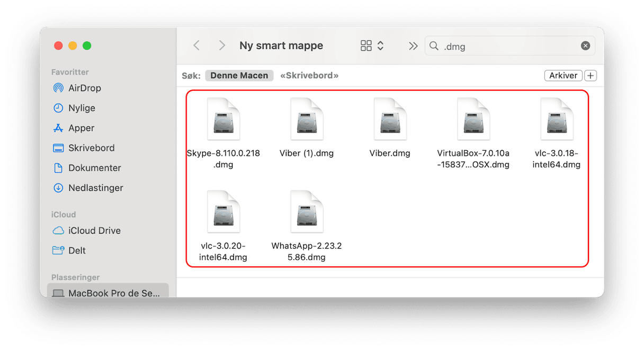
Task: Click the magnifying glass search icon
Action: click(x=434, y=46)
